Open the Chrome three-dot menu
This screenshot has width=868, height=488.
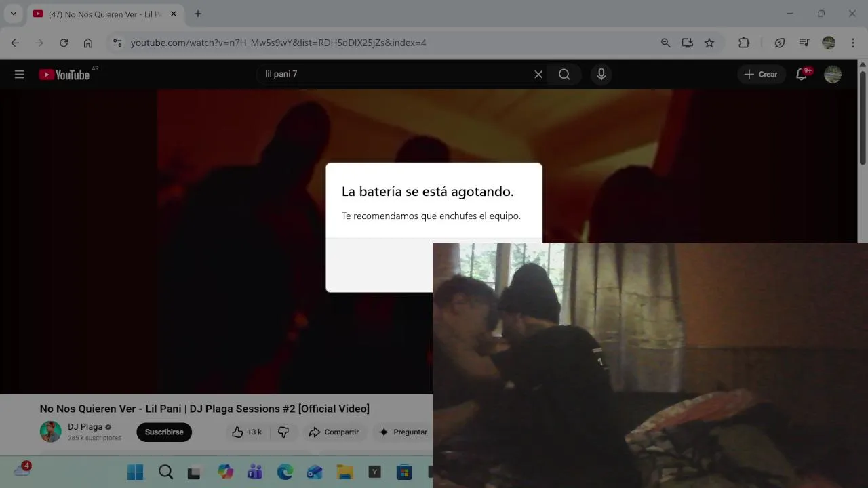coord(852,43)
